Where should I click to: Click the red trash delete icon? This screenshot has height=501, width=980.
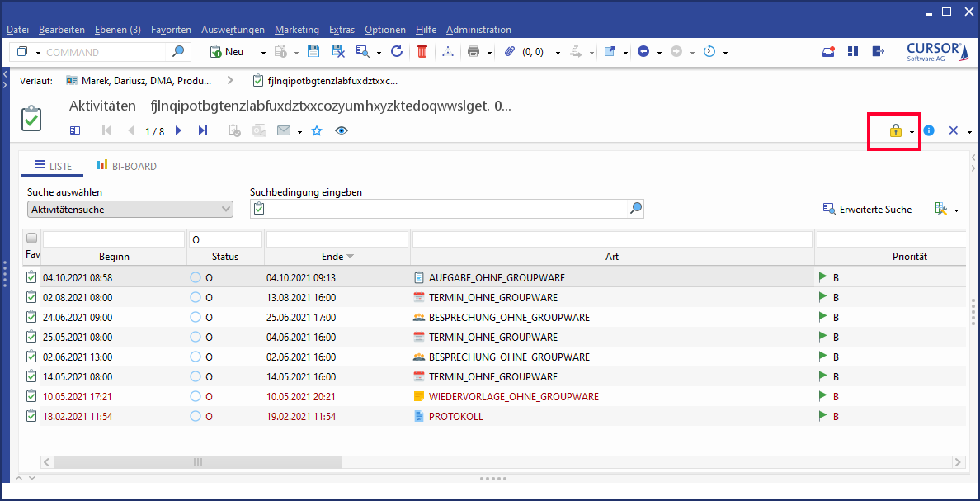(x=422, y=52)
